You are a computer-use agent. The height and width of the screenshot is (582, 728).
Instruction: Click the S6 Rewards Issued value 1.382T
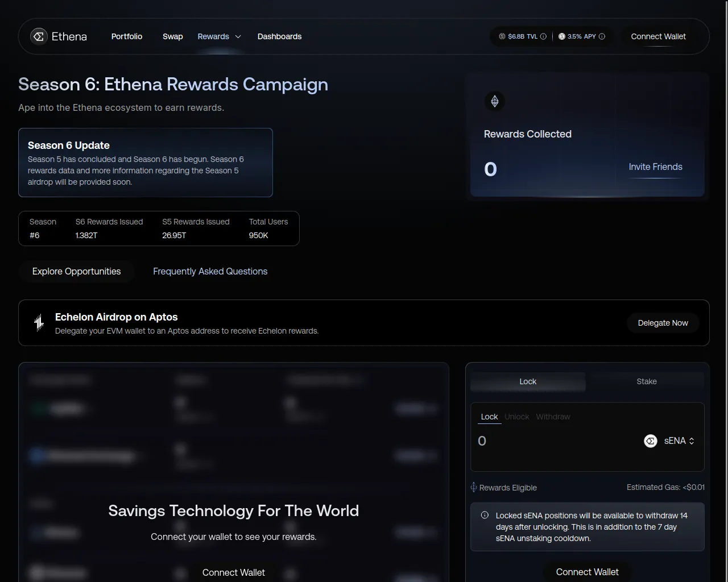86,235
